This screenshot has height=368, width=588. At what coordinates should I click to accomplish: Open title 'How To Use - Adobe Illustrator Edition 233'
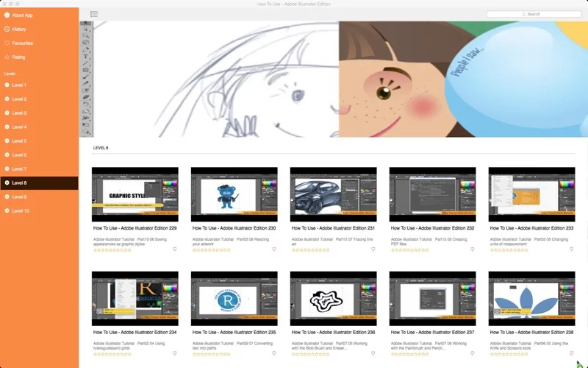coord(531,228)
